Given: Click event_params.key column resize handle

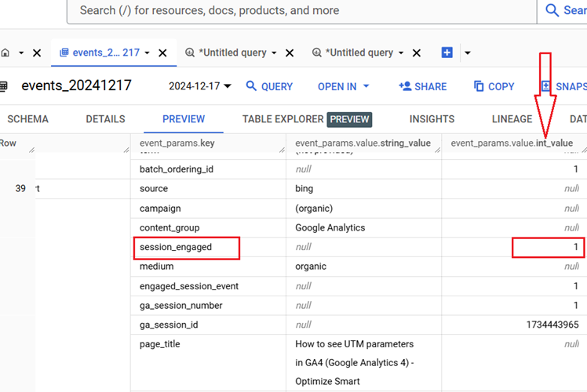Looking at the screenshot, I should point(282,150).
